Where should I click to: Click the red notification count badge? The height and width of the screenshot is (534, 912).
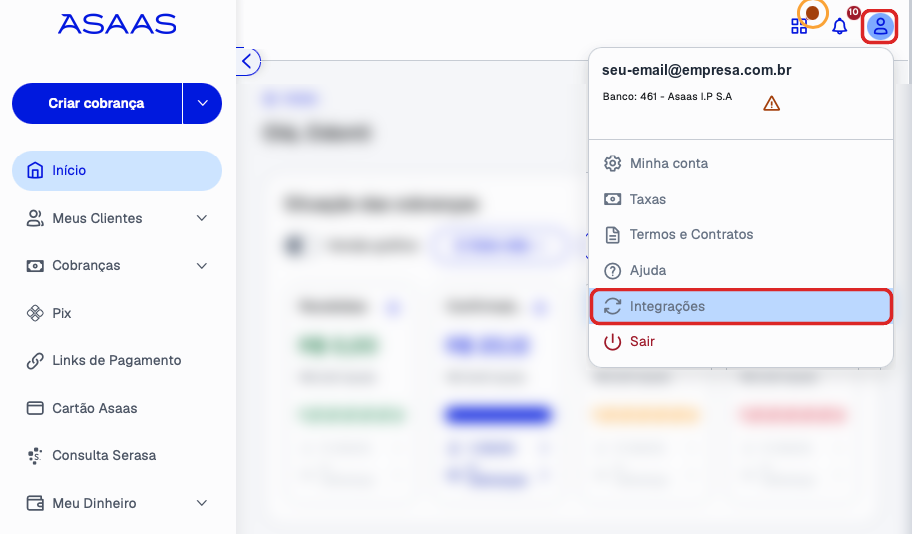853,12
